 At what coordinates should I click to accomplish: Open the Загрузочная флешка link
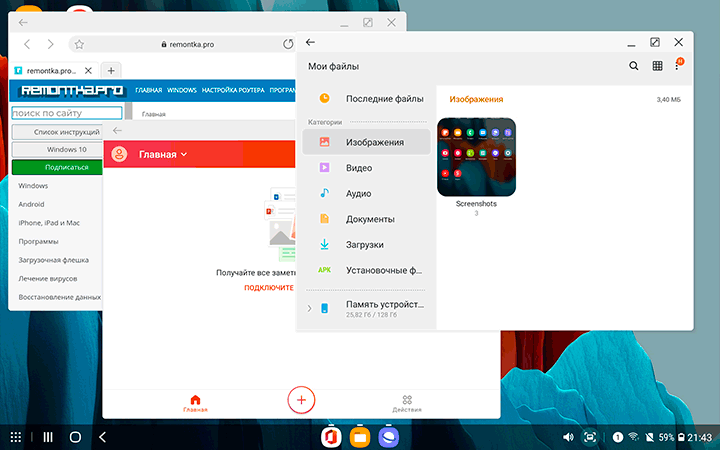tap(53, 260)
